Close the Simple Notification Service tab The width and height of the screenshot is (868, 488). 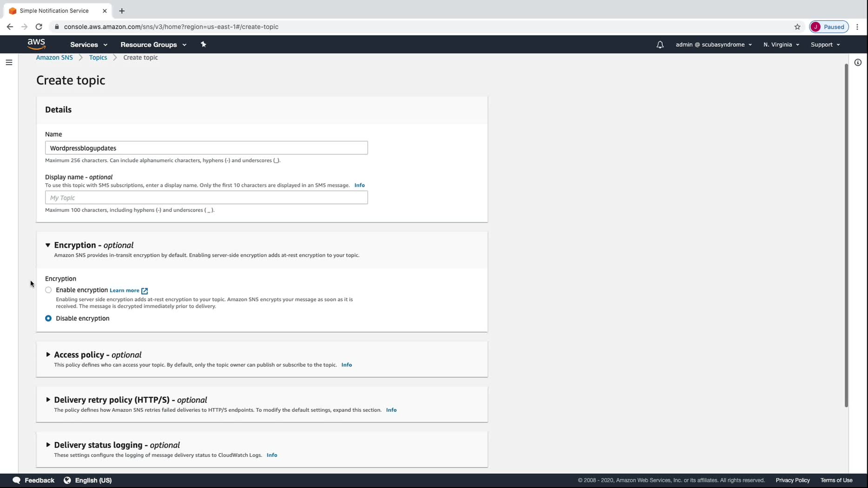[x=105, y=11]
